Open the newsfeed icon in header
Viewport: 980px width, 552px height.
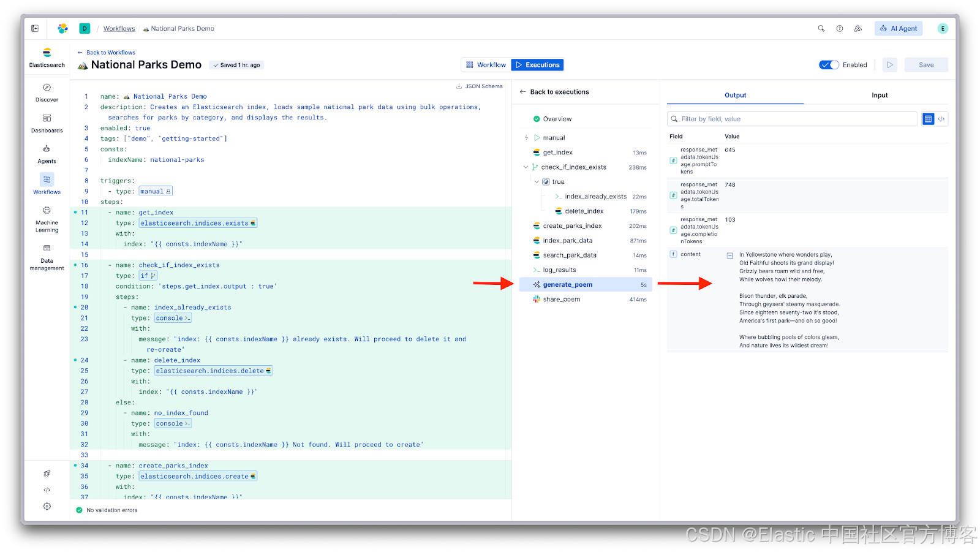point(858,28)
